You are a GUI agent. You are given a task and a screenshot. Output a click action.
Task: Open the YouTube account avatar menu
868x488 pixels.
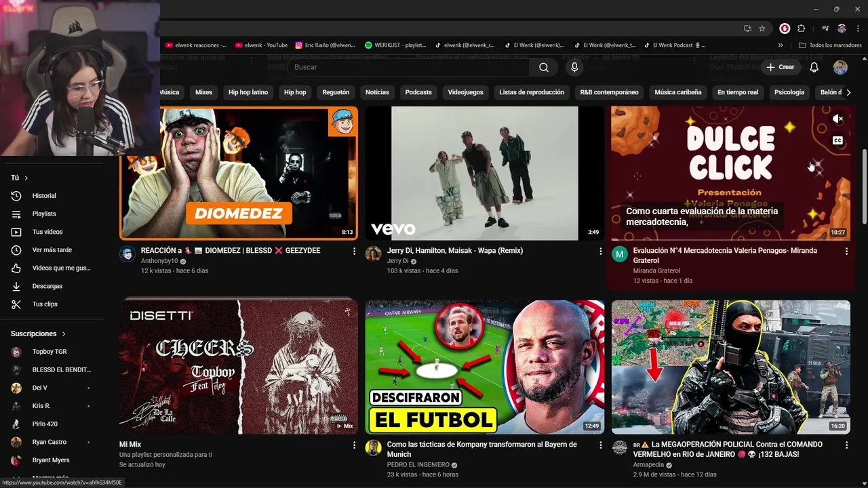pyautogui.click(x=840, y=67)
